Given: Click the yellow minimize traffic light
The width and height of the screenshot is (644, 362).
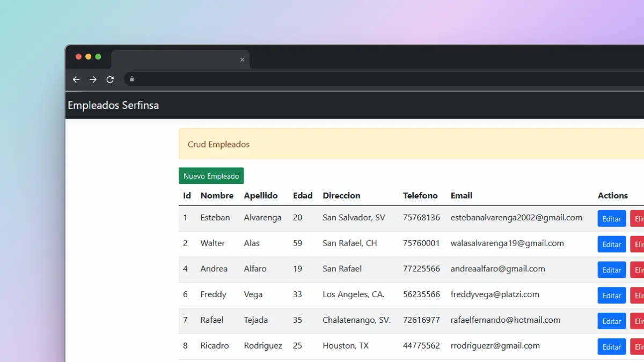Looking at the screenshot, I should (x=87, y=56).
